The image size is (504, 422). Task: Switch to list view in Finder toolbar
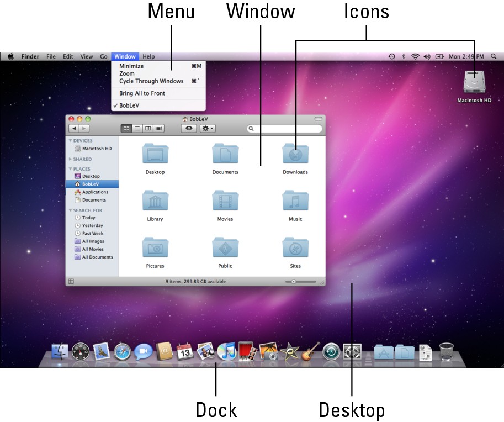(137, 128)
